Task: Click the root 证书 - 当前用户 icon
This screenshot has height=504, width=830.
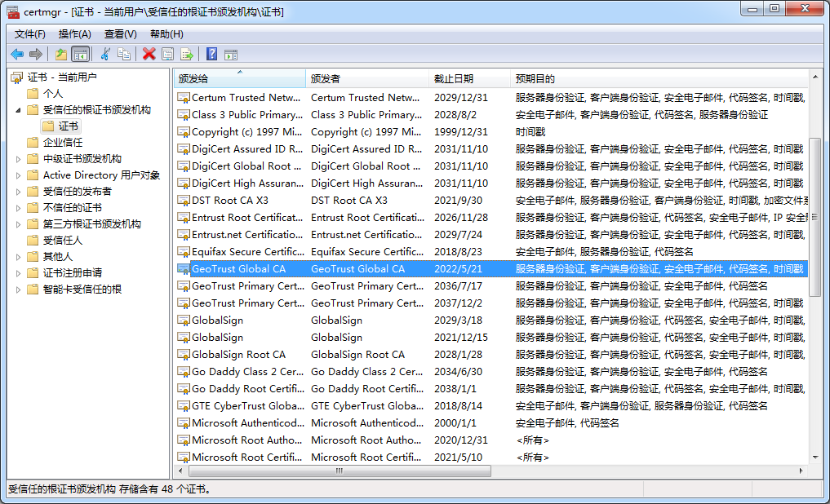Action: pos(17,77)
